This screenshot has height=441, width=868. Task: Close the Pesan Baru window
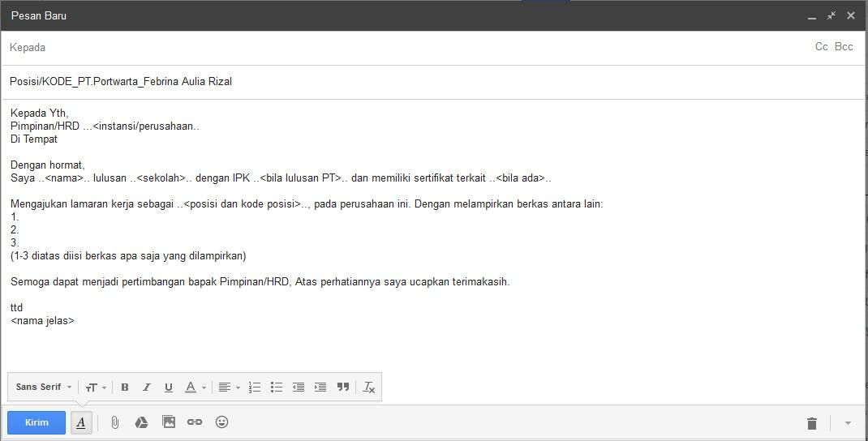[851, 15]
